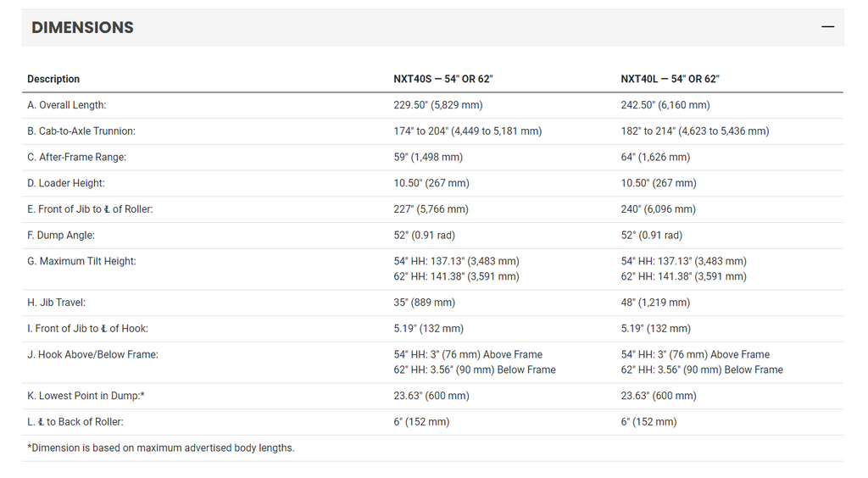Click the NXT40L — 54" OR 62" column header
Viewport: 868px width, 478px height.
click(x=670, y=79)
